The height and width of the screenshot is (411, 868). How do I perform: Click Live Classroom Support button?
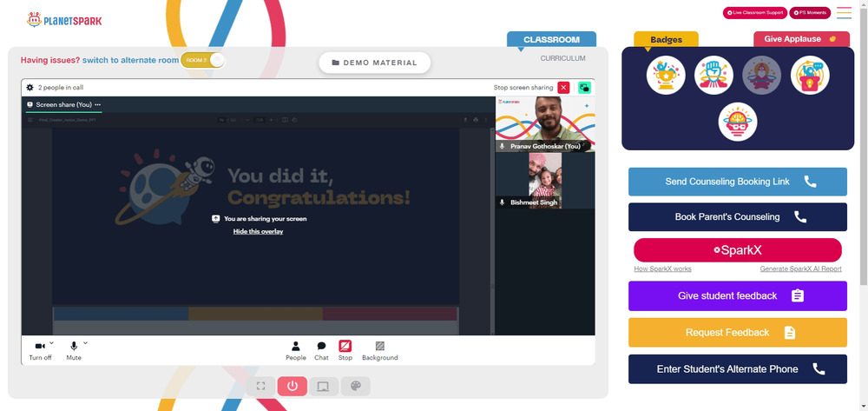coord(754,13)
